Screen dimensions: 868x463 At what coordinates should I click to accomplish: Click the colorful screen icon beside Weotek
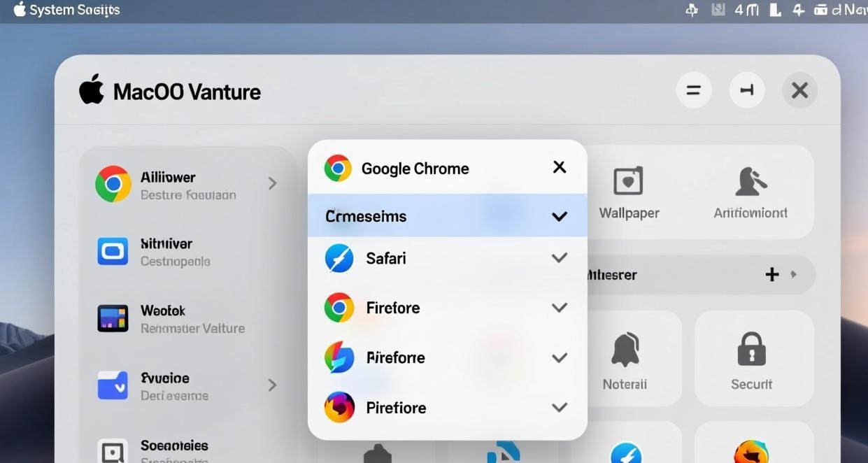(113, 318)
